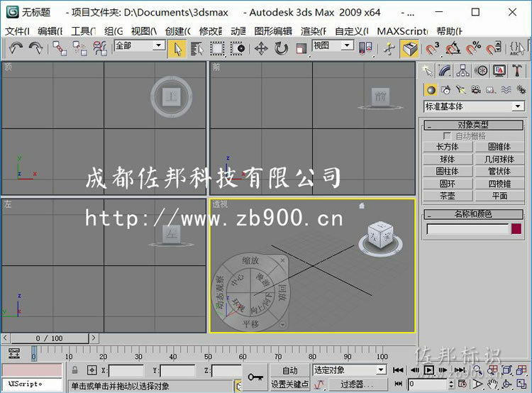Click the Orbit viewport navigation icon
Viewport: 532px width, 393px height.
pos(507,384)
